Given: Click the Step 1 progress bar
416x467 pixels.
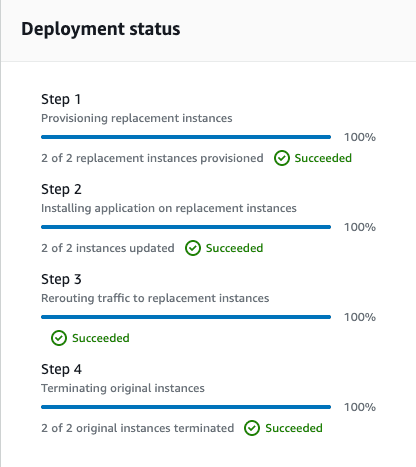Looking at the screenshot, I should 186,137.
